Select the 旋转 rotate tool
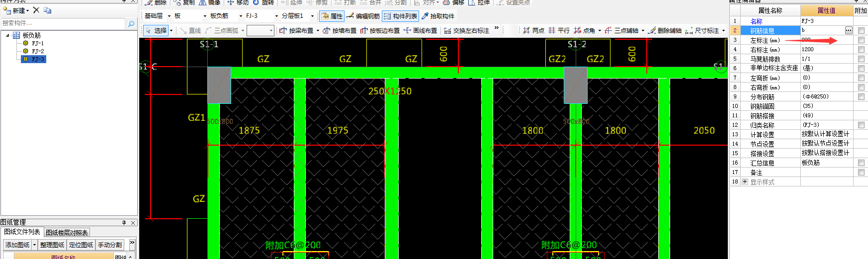This screenshot has width=868, height=259. [x=263, y=2]
